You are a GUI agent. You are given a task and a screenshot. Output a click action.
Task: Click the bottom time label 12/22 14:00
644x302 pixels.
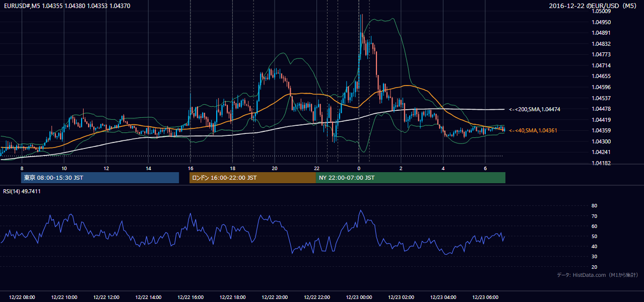click(x=148, y=297)
